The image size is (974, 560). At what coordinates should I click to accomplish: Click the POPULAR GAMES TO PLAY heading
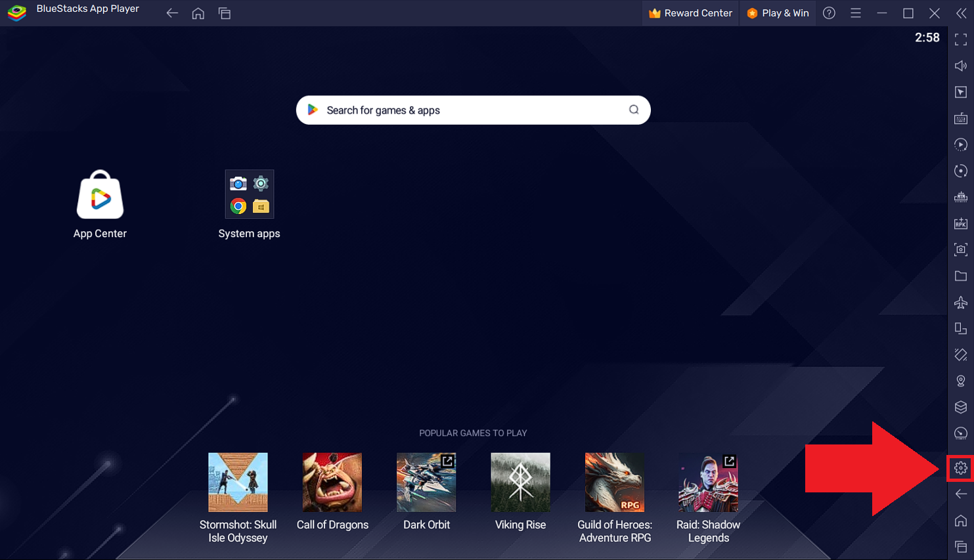pos(473,433)
